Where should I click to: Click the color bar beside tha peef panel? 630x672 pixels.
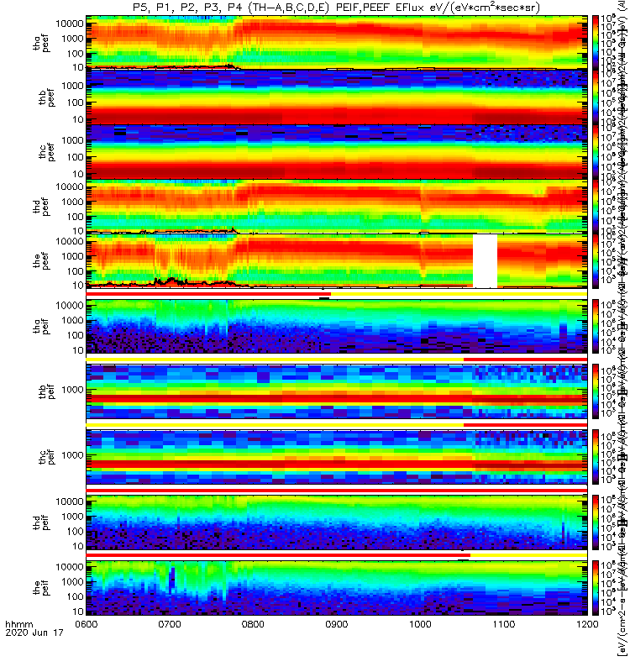point(596,43)
